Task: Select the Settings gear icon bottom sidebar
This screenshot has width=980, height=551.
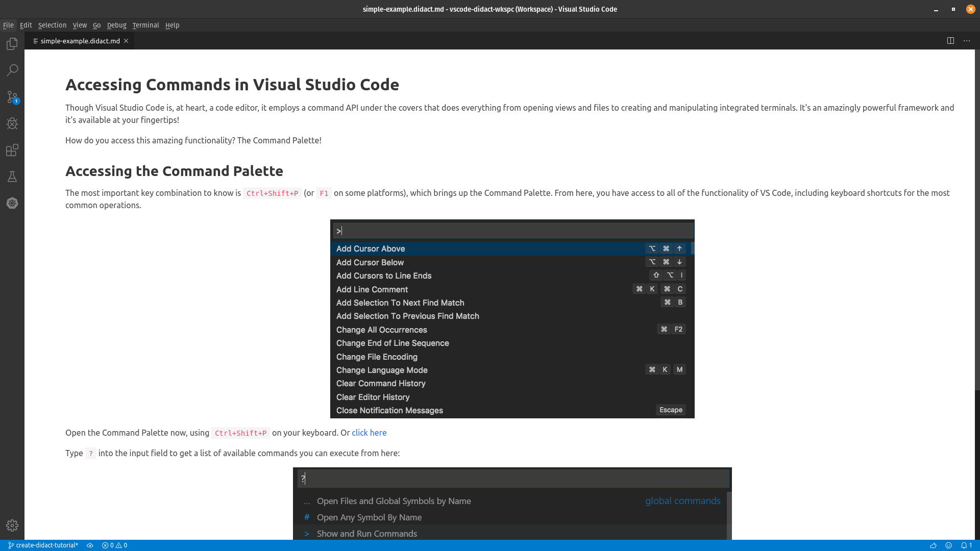Action: tap(12, 525)
